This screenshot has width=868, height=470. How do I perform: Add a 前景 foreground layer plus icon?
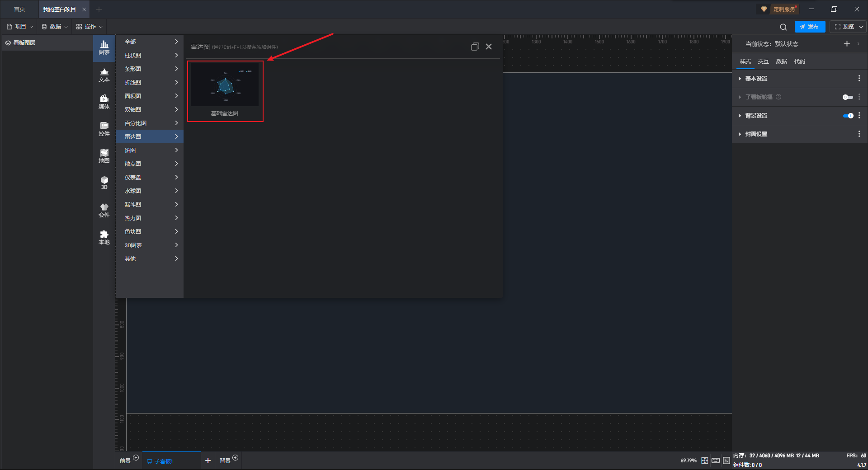click(136, 458)
